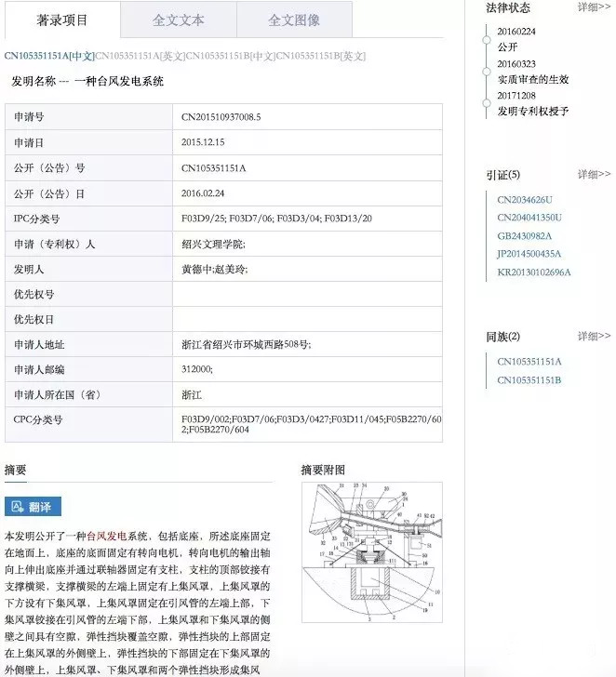Click the 20160323 实质审查的生效 timeline marker

point(487,72)
